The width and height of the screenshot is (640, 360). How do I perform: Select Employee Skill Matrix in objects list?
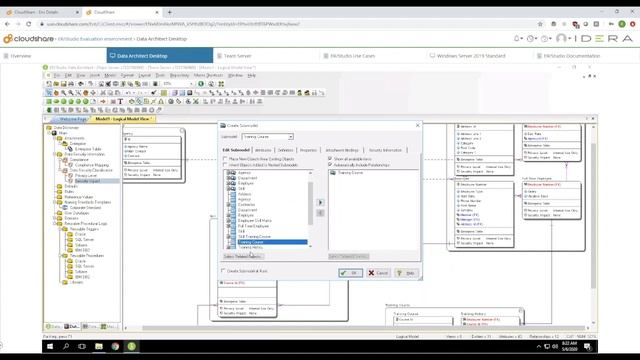click(x=254, y=220)
